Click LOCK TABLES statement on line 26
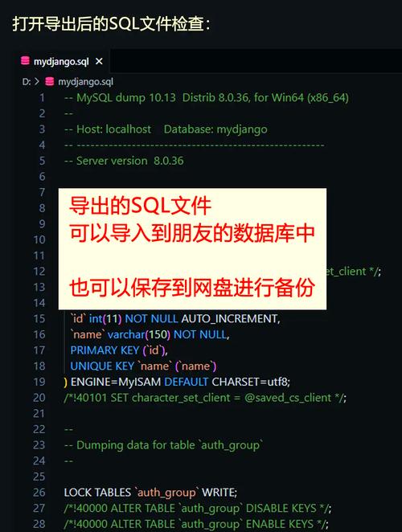The image size is (402, 532). tap(150, 493)
